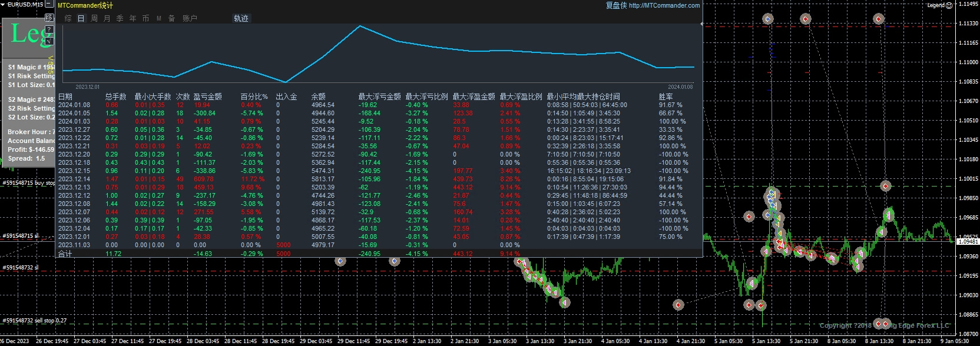Image resolution: width=980 pixels, height=346 pixels.
Task: Open the question mark help icon
Action: coord(49,29)
